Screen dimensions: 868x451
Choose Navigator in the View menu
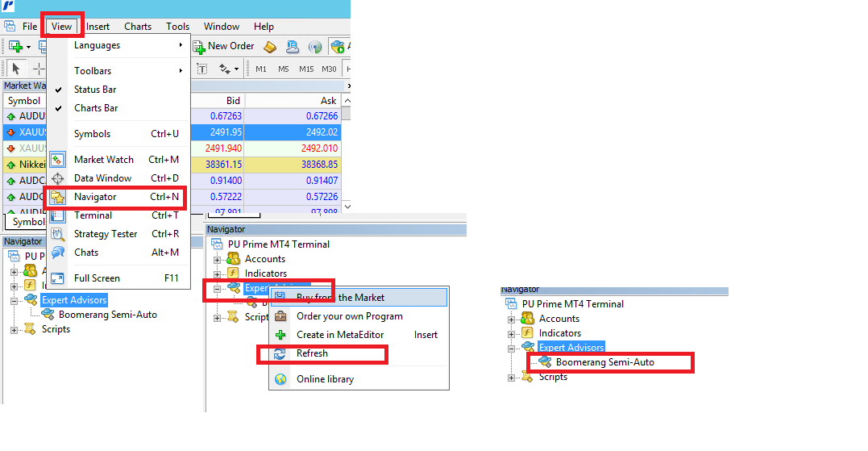pos(118,197)
